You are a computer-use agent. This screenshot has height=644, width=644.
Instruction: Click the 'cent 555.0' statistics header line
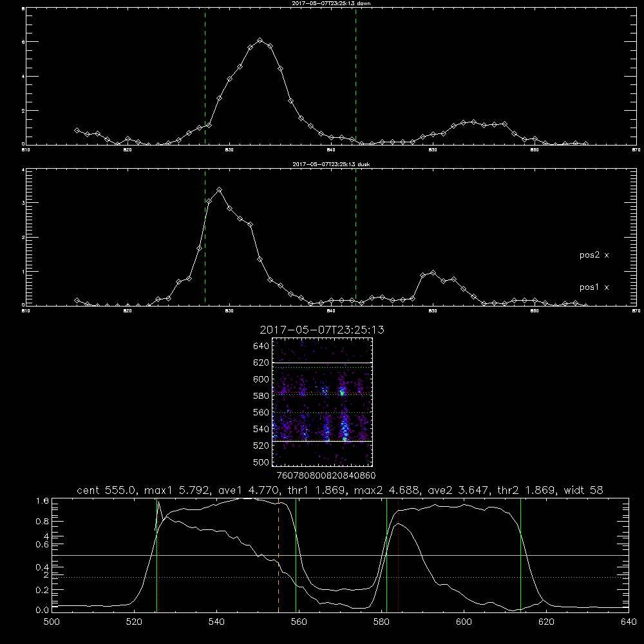pos(339,490)
